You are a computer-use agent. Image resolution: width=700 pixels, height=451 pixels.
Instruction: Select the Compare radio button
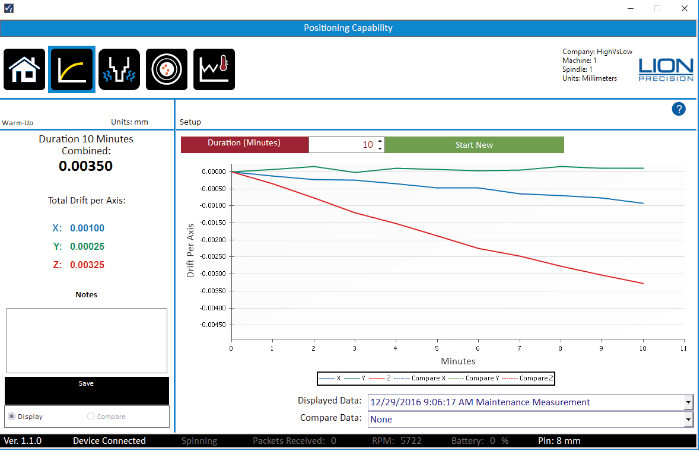[x=91, y=416]
